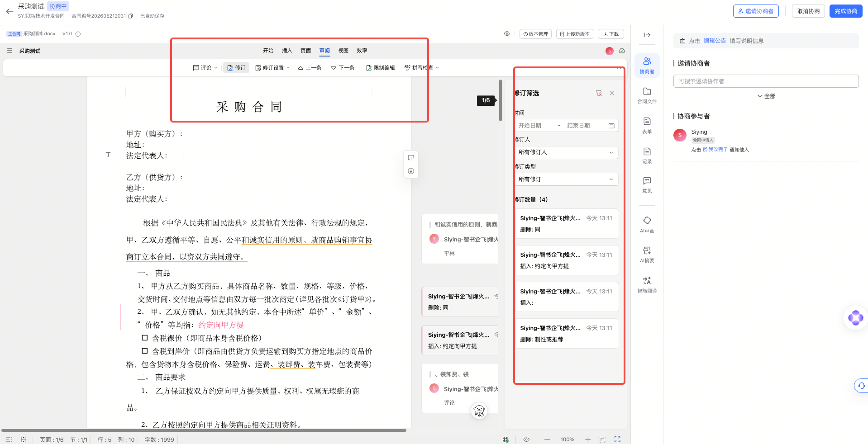Image resolution: width=868 pixels, height=444 pixels.
Task: Click 我改完了 link
Action: pyautogui.click(x=715, y=150)
